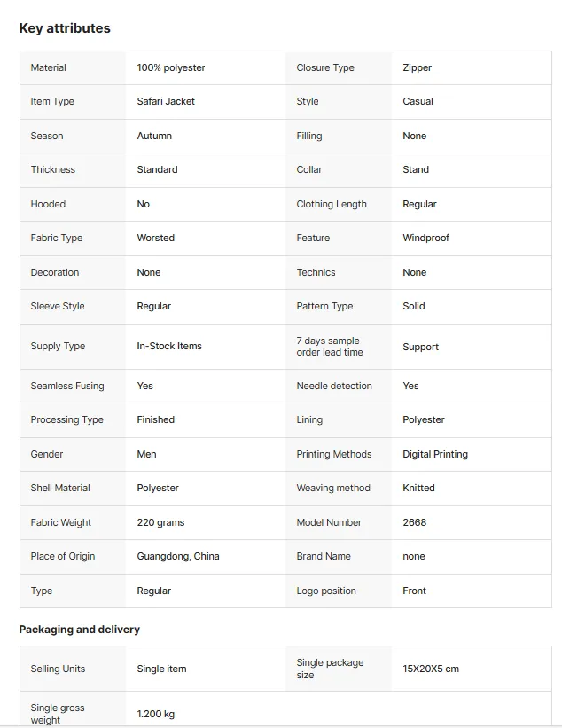Select the 15X20X5 cm package size
The height and width of the screenshot is (728, 562).
click(431, 669)
